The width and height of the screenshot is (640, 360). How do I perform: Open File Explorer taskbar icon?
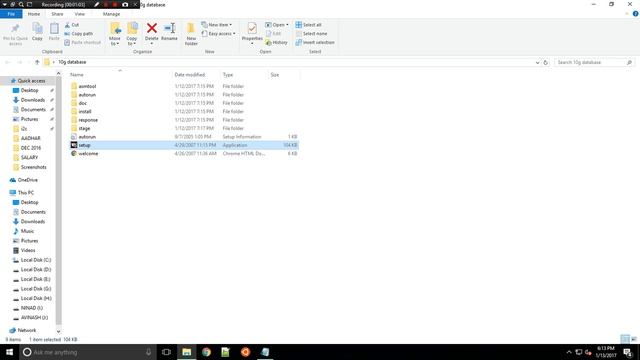tap(187, 352)
